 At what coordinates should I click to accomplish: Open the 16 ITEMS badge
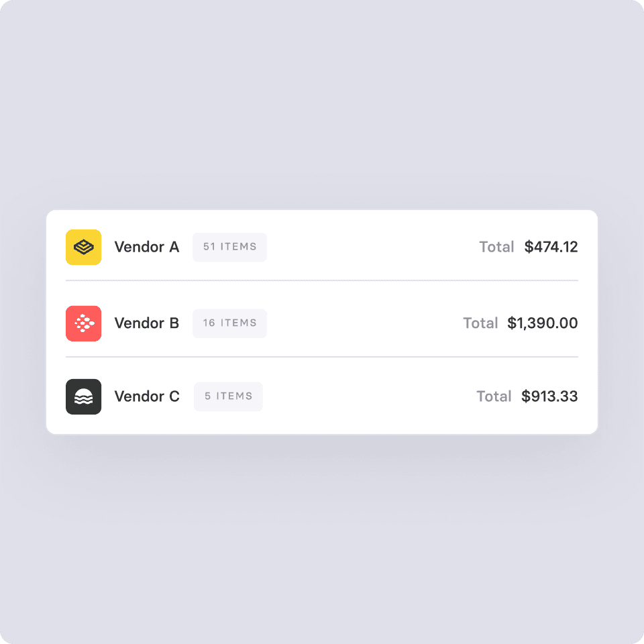coord(229,323)
